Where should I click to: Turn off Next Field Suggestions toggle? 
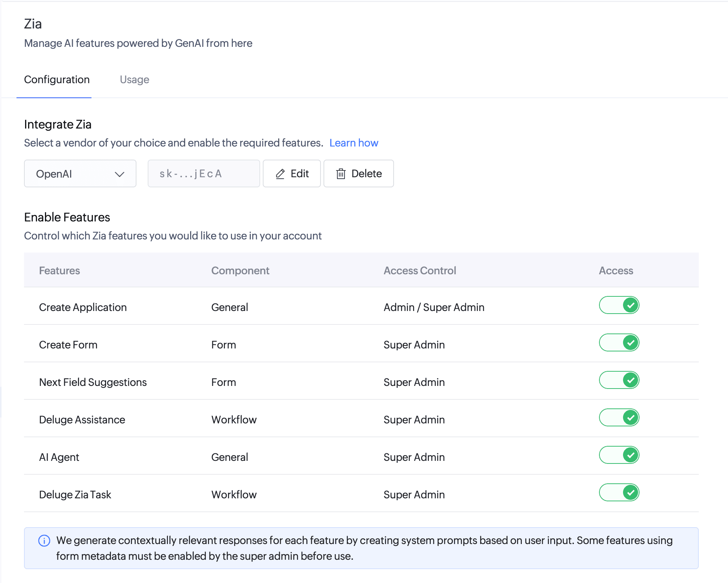coord(619,380)
